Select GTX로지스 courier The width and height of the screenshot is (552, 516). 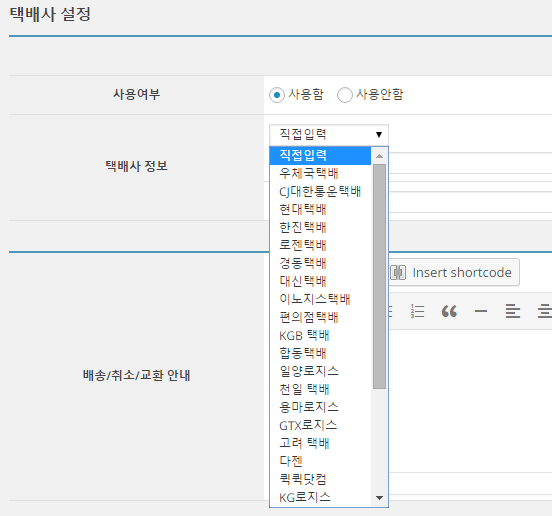320,425
